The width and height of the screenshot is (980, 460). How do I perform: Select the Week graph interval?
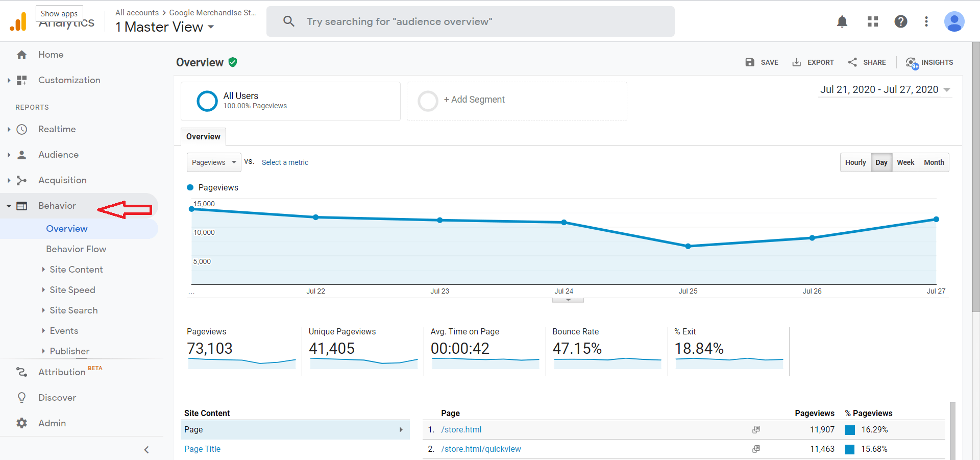(905, 162)
